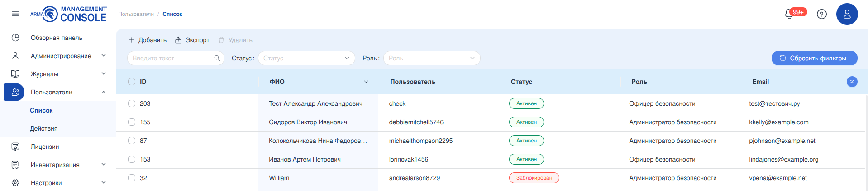Toggle the select-all checkbox in ID header
868x191 pixels.
tap(132, 82)
